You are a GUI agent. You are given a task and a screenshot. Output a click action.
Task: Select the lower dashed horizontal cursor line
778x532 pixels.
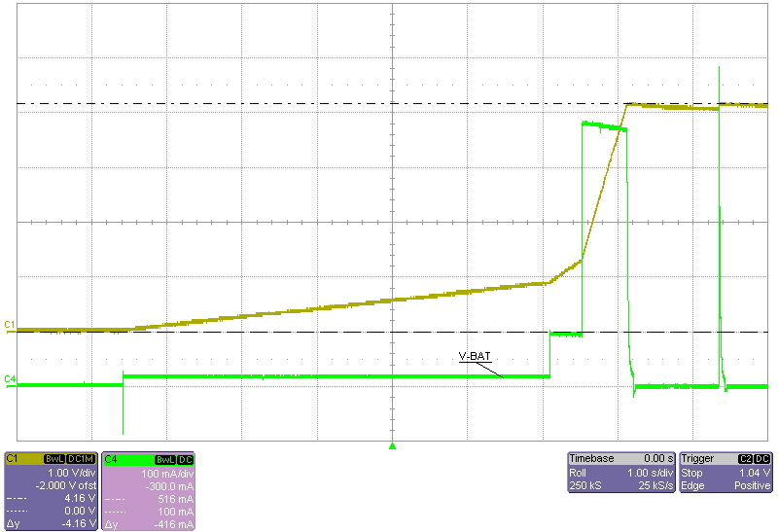coord(393,332)
